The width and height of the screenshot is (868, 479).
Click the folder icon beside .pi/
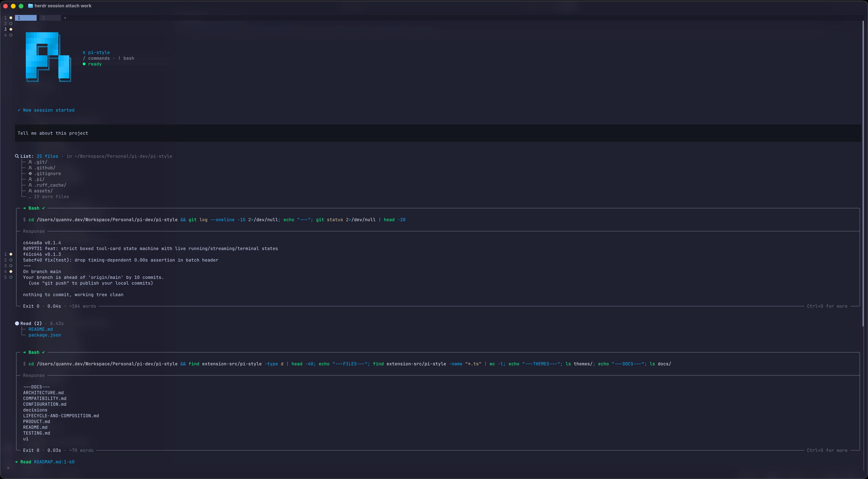tap(30, 179)
